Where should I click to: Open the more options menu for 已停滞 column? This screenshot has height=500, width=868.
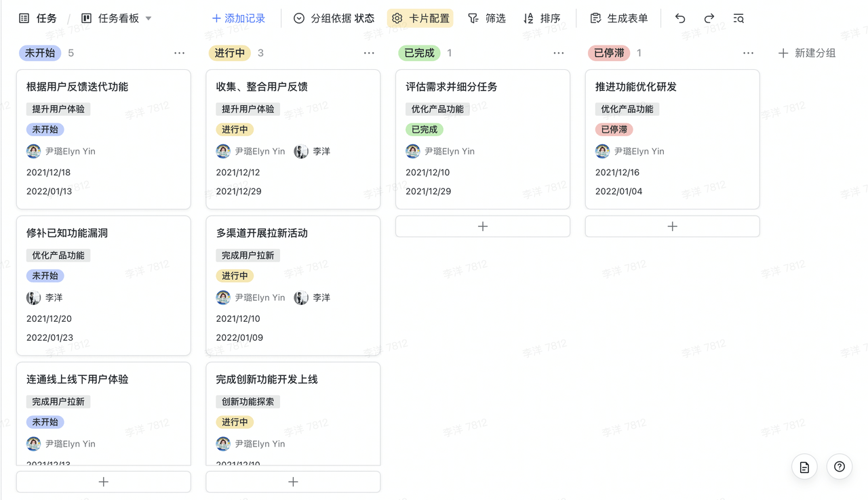click(x=748, y=53)
